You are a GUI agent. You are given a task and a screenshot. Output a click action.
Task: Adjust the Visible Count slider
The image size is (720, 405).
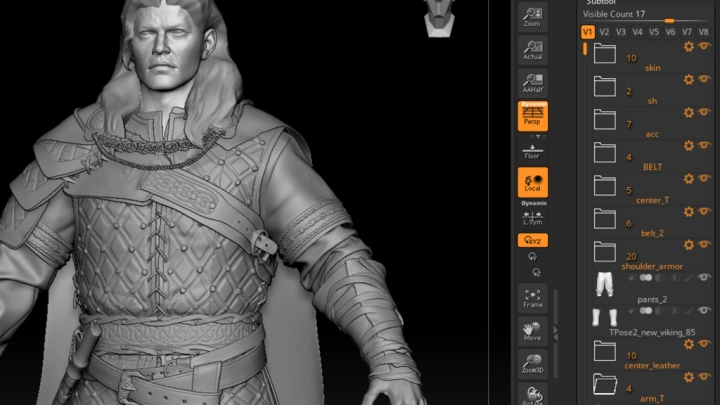coord(647,15)
